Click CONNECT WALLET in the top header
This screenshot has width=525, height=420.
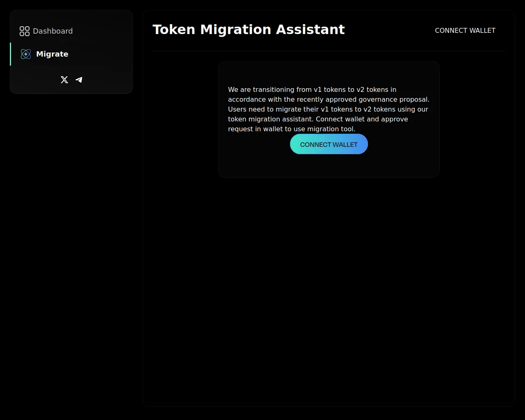[465, 31]
